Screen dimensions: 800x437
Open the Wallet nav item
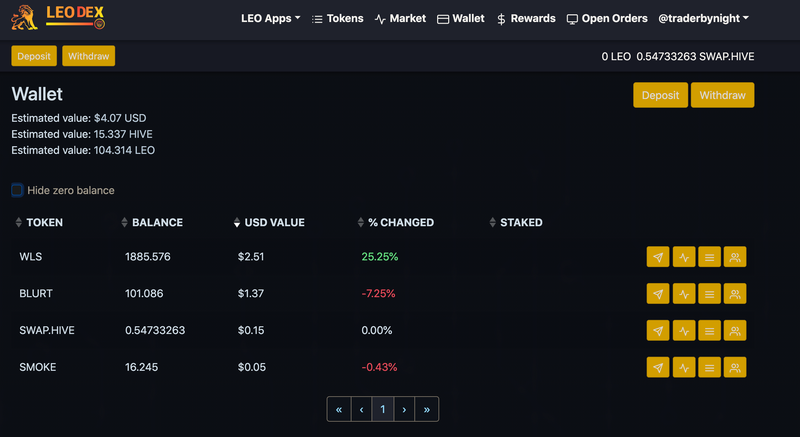pos(461,18)
